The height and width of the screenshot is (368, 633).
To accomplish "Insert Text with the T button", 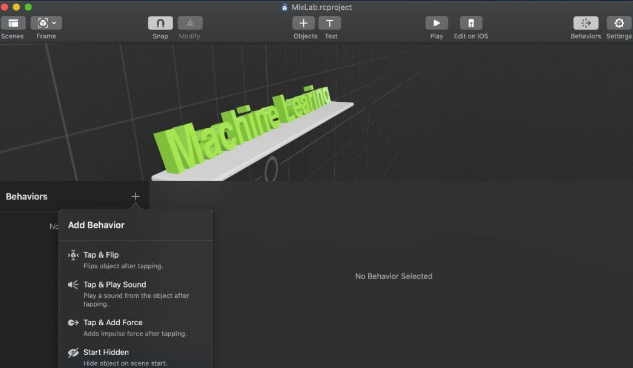I will point(330,23).
